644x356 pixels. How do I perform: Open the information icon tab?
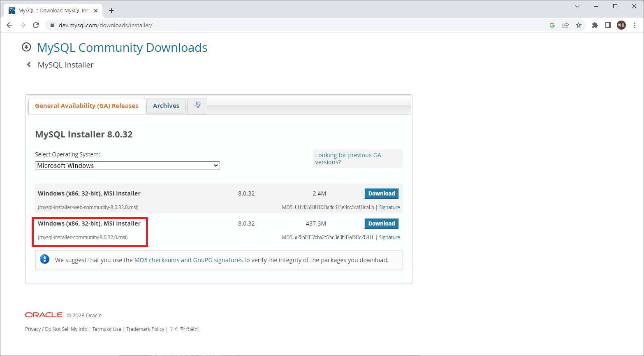point(197,105)
